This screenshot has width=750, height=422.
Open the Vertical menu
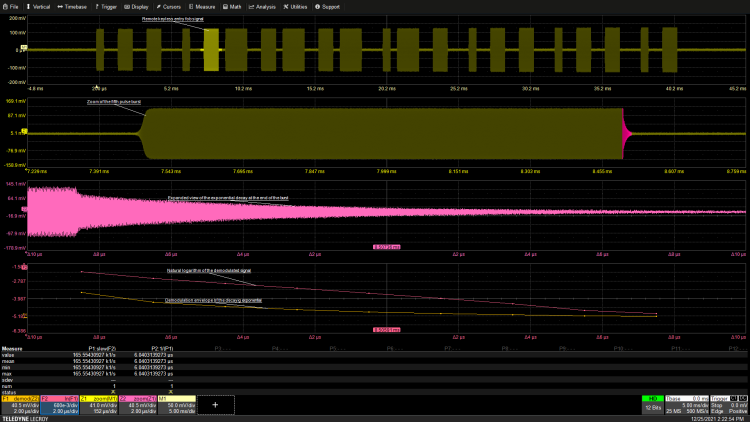pyautogui.click(x=39, y=6)
